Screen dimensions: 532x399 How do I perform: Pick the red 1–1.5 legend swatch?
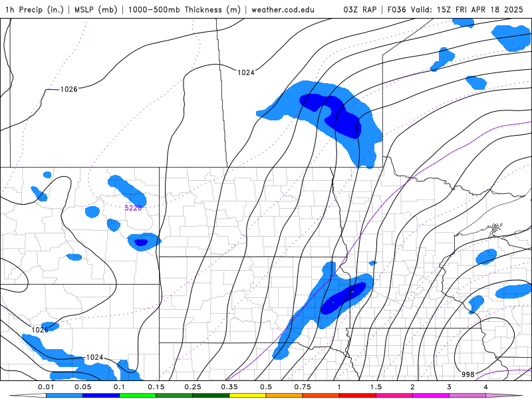click(358, 395)
